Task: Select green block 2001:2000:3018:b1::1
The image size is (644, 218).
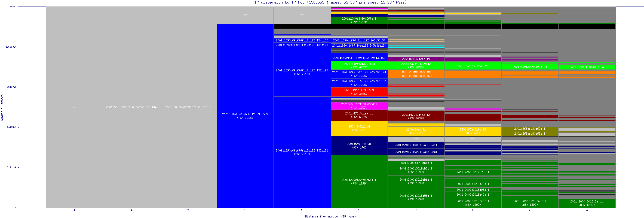Action: [x=416, y=163]
